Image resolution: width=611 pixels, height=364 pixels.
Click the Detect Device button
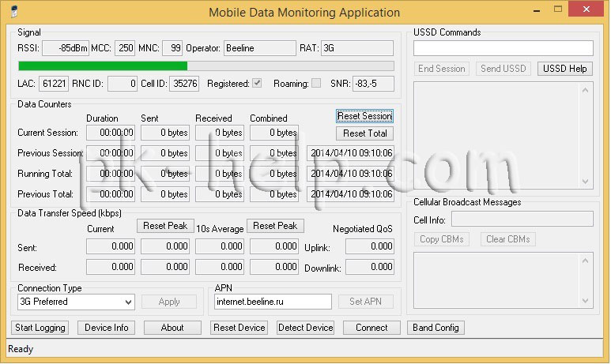coord(305,328)
